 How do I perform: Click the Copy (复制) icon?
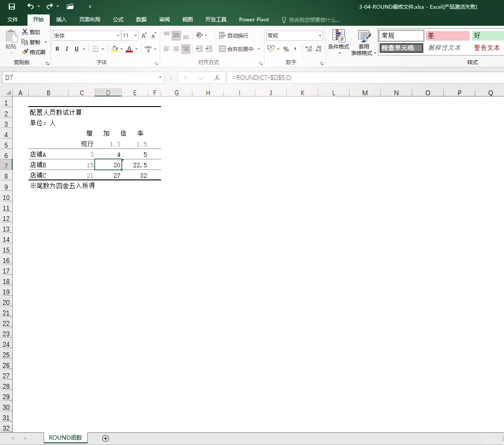[24, 42]
